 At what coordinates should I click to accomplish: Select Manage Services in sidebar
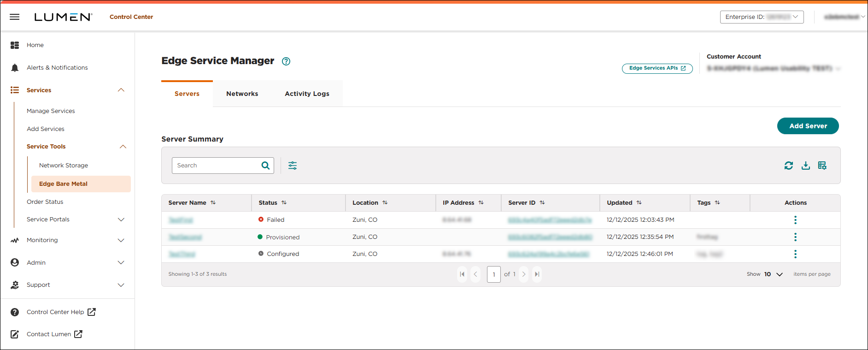(51, 111)
